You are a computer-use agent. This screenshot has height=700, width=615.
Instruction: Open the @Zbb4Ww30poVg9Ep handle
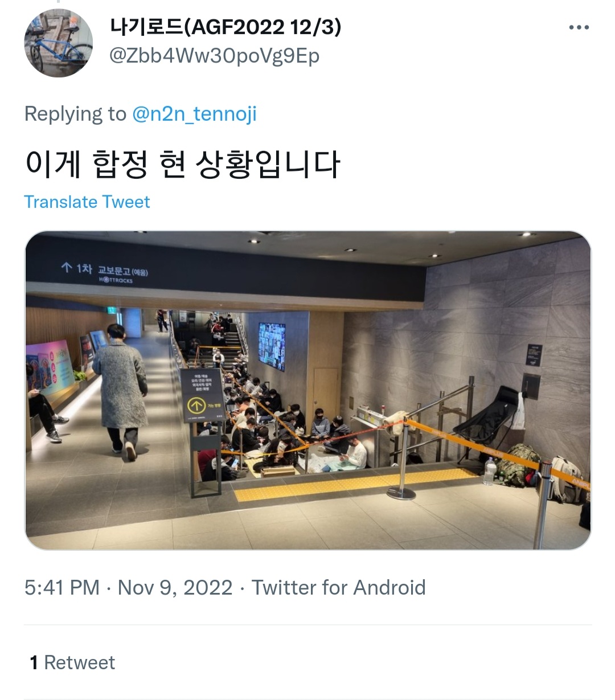[x=214, y=56]
